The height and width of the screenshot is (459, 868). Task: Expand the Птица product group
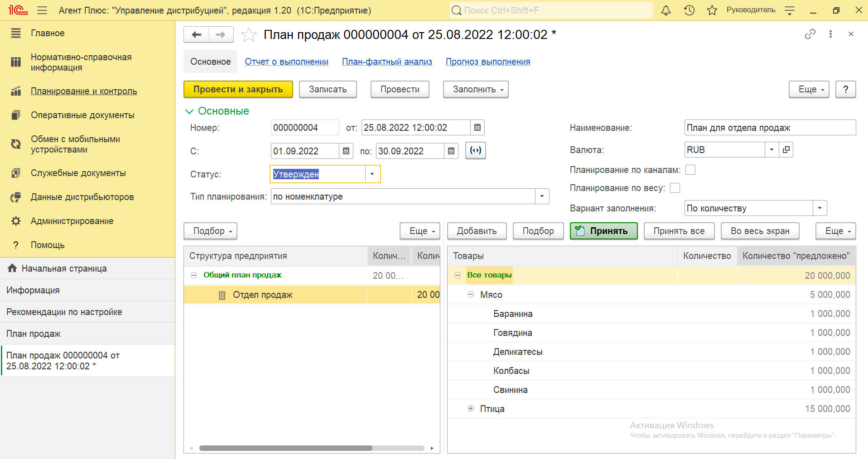click(x=471, y=409)
